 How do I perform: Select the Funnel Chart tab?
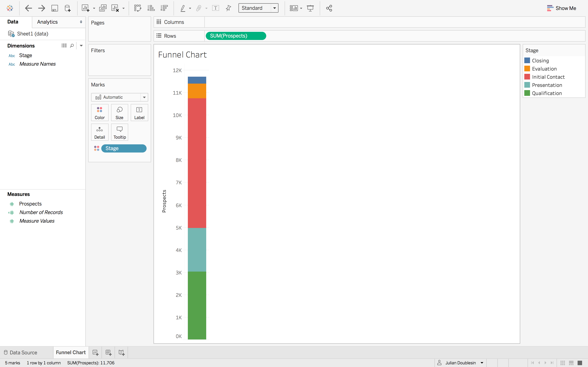(x=71, y=352)
